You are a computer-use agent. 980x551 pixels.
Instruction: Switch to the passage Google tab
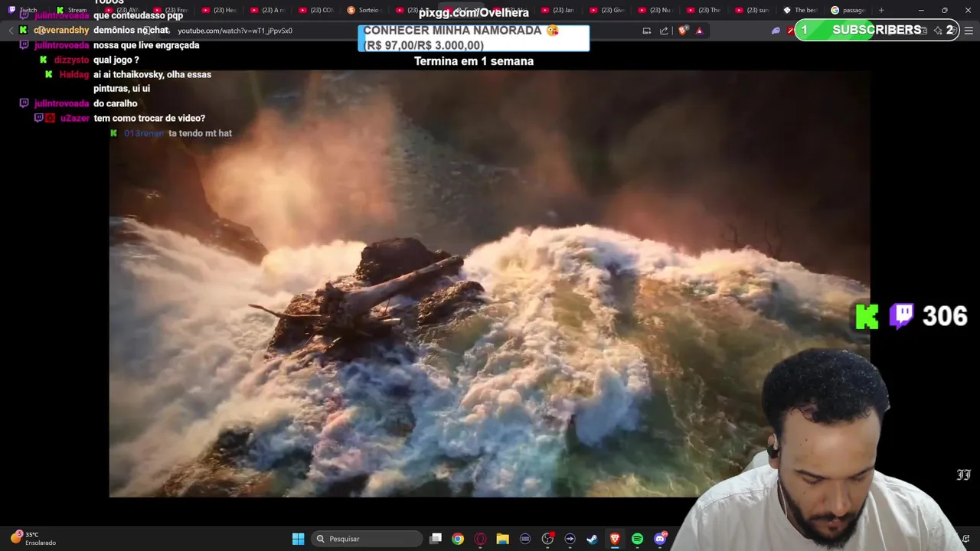pyautogui.click(x=848, y=10)
